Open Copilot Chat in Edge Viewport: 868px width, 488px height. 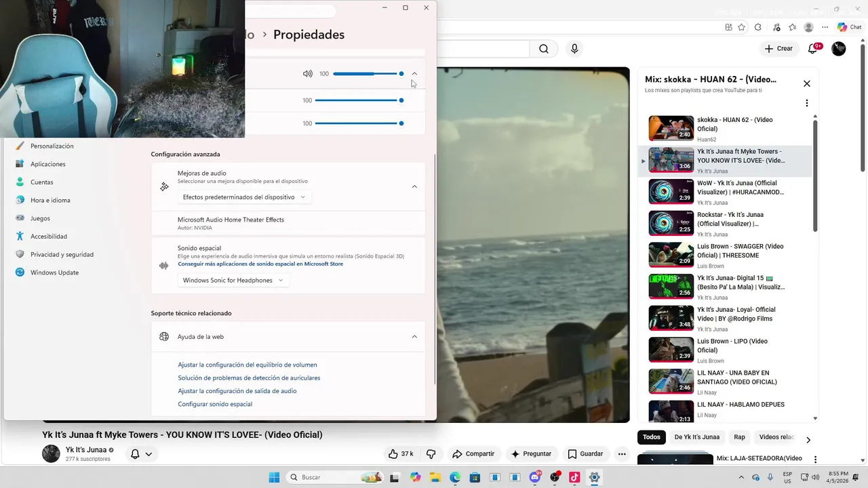pyautogui.click(x=850, y=27)
